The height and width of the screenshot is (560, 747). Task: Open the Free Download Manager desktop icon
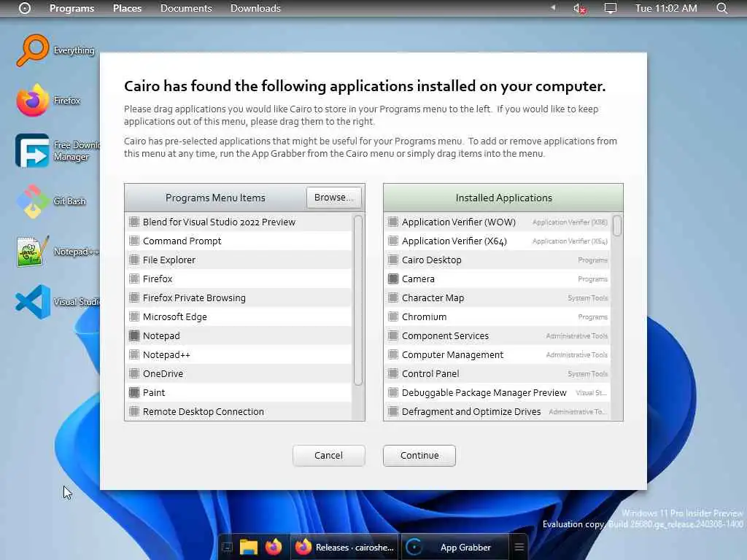tap(32, 150)
